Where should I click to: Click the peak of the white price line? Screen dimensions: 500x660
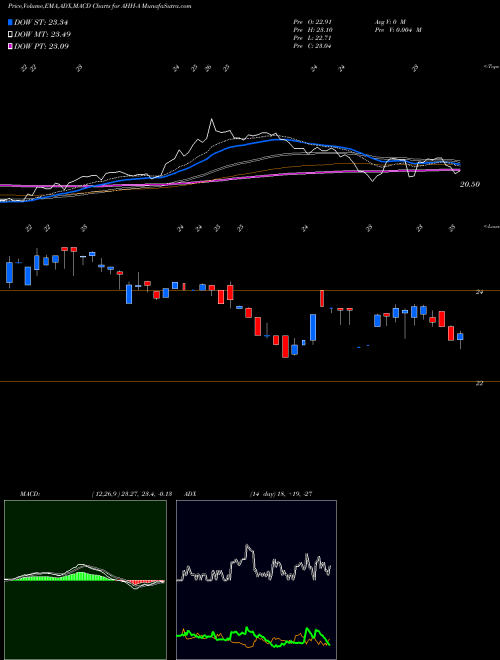pyautogui.click(x=212, y=120)
